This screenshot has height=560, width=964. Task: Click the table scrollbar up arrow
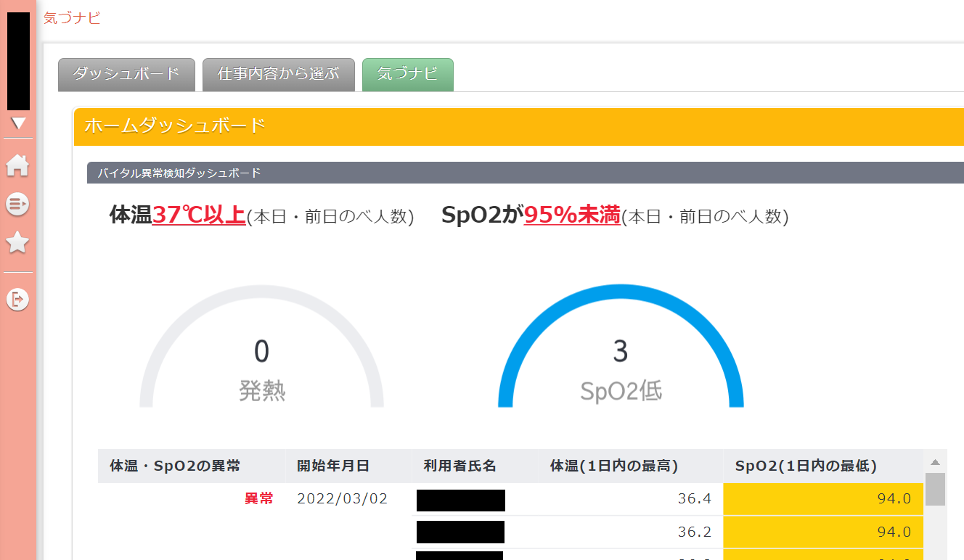coord(935,462)
